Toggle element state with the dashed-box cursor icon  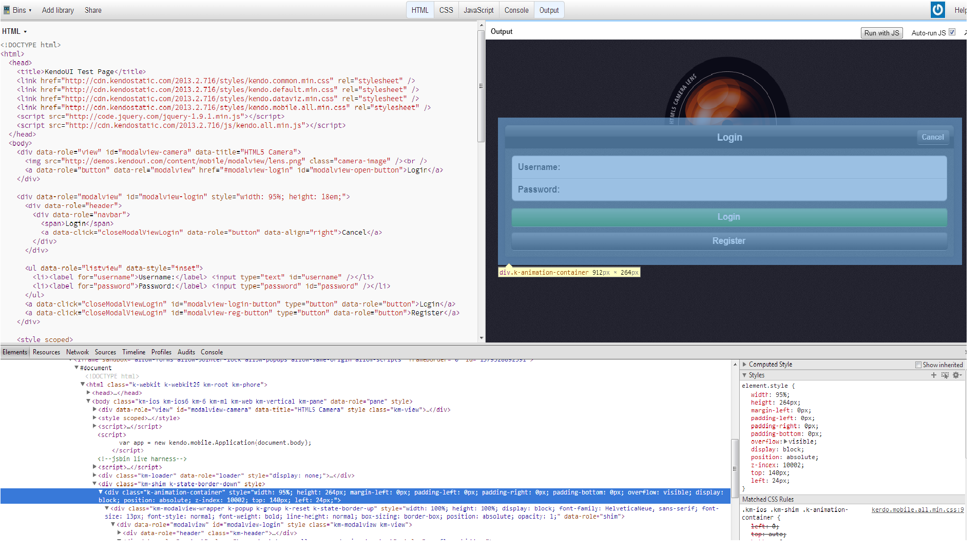(x=945, y=375)
